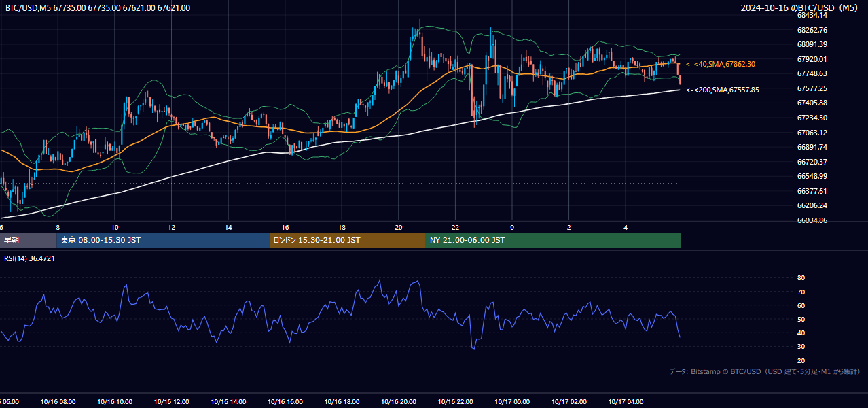The height and width of the screenshot is (408, 868).
Task: Click the 10/17 04:00 date label
Action: pyautogui.click(x=626, y=402)
